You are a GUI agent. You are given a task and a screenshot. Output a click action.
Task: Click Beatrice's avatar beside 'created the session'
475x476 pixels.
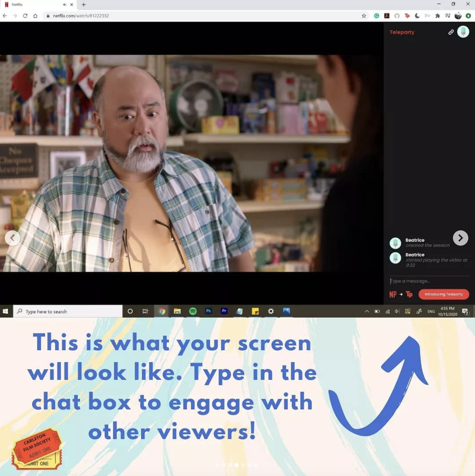(x=395, y=243)
